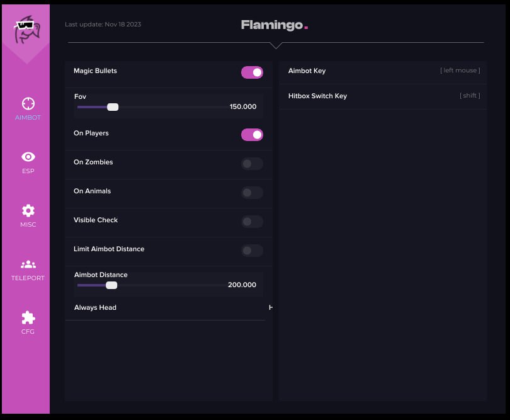Viewport: 510px width, 420px height.
Task: Select the Aimbot crosshair icon
Action: point(28,104)
